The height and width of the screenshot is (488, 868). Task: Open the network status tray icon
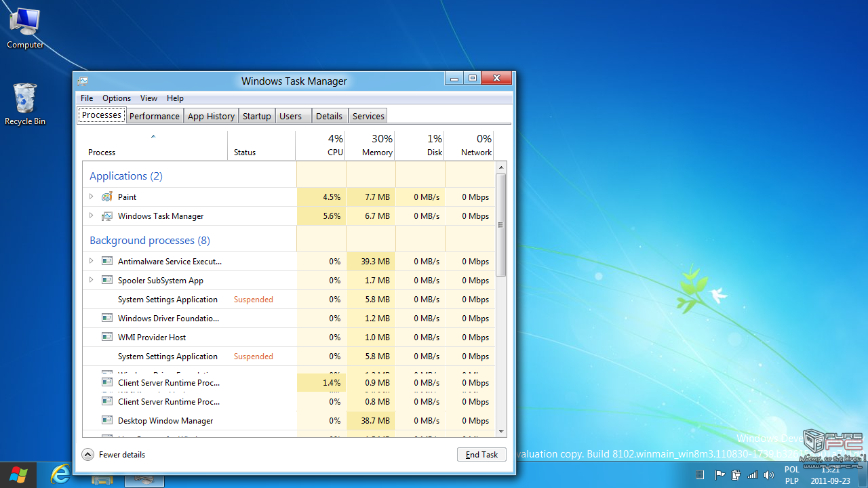(753, 475)
